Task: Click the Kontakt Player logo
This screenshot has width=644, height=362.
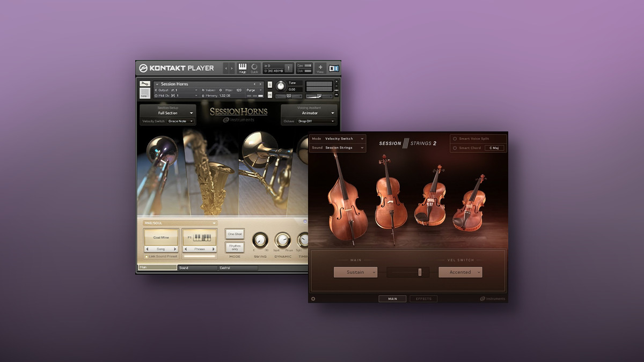Action: 177,68
